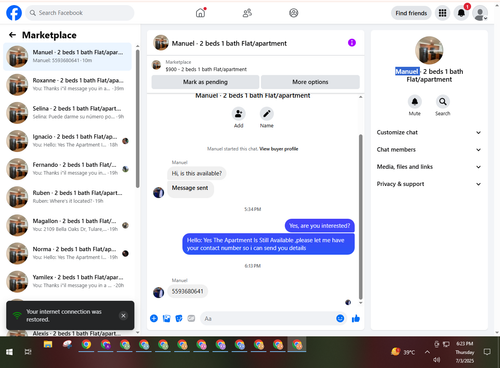Screen dimensions: 500x368
Task: Open the emoji picker in the message box
Action: [340, 318]
